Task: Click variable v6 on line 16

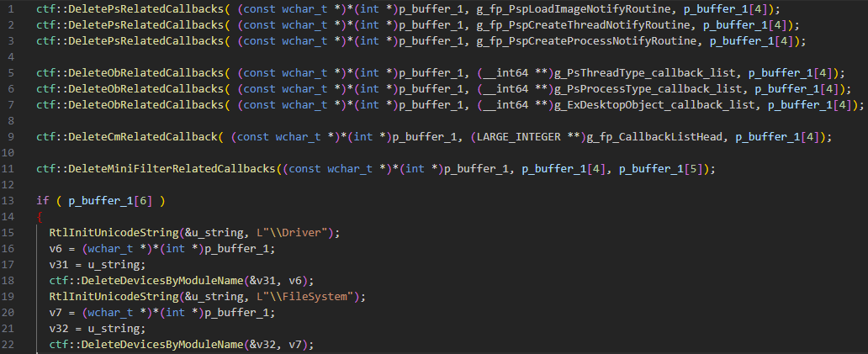Action: click(x=56, y=249)
